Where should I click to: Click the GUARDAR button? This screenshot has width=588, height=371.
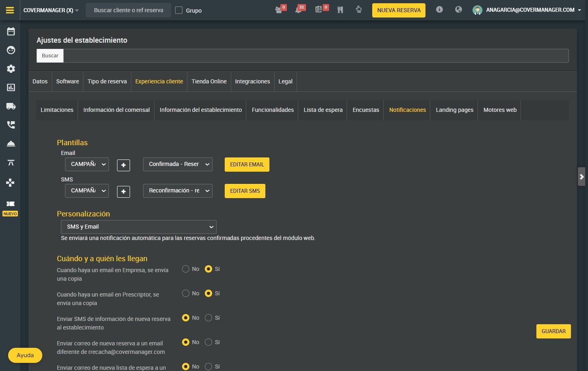click(553, 331)
